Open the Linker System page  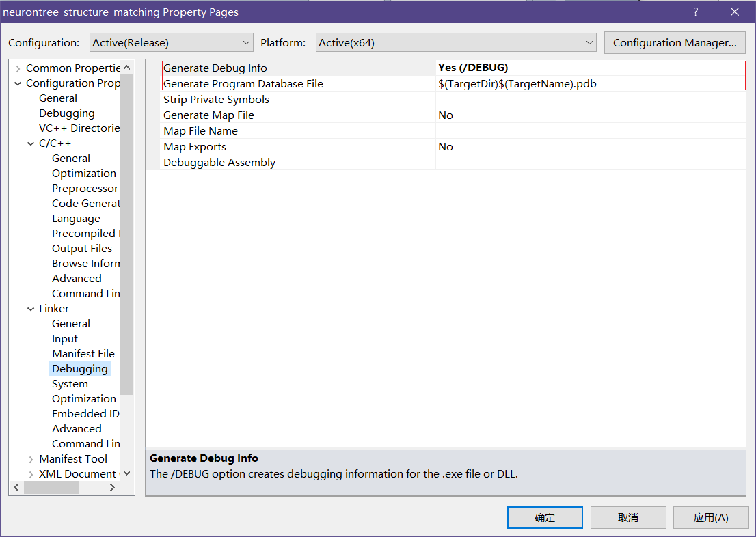coord(70,384)
